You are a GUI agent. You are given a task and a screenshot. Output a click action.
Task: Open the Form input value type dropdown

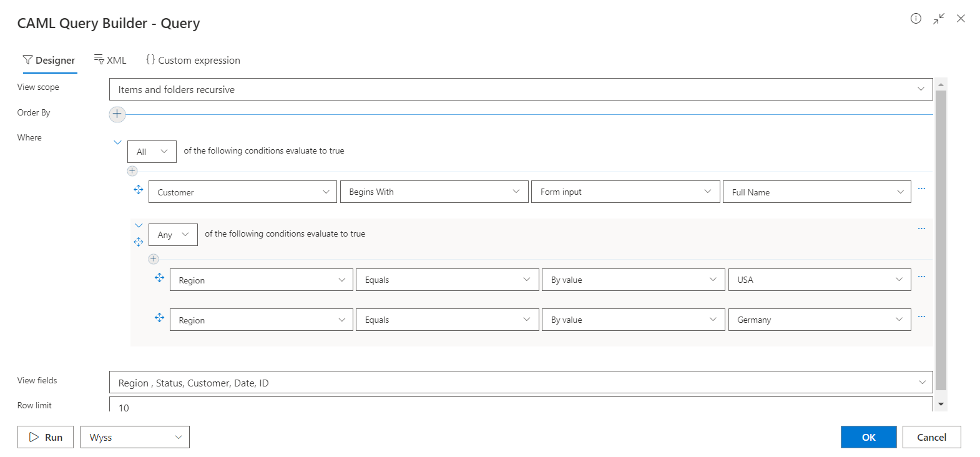pyautogui.click(x=625, y=192)
